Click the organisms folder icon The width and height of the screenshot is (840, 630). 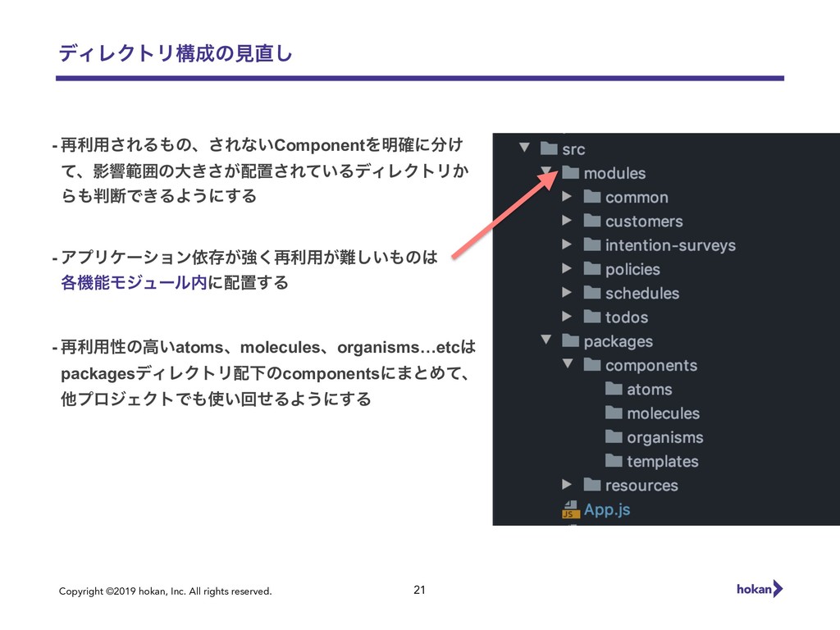tap(614, 436)
